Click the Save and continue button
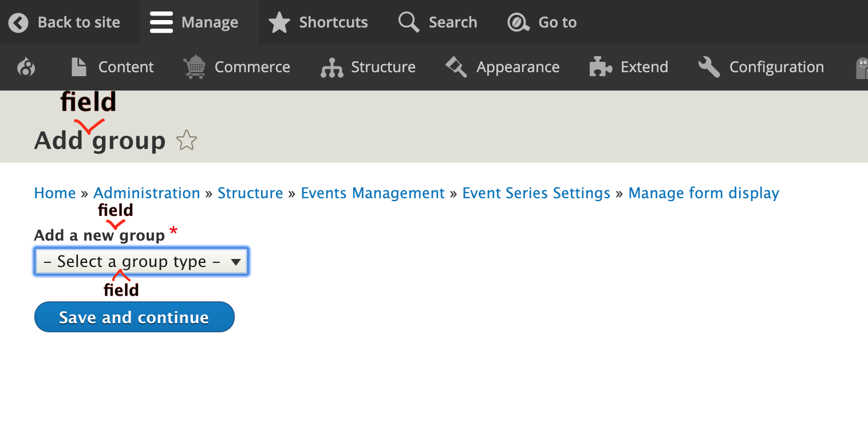 [x=135, y=317]
